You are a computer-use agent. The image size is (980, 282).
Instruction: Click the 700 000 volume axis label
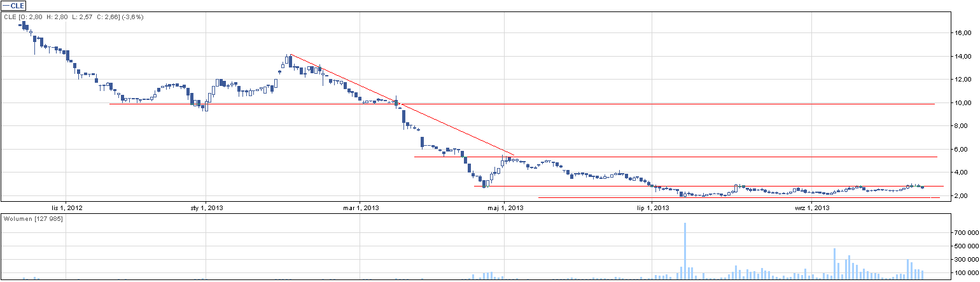[967, 234]
